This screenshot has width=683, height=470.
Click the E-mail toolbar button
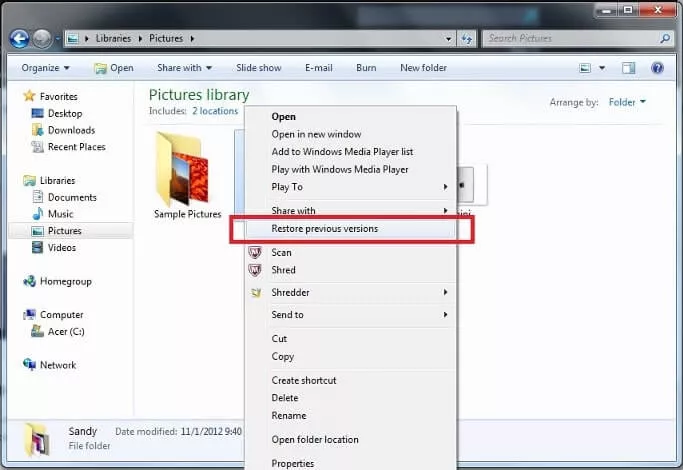[x=318, y=68]
